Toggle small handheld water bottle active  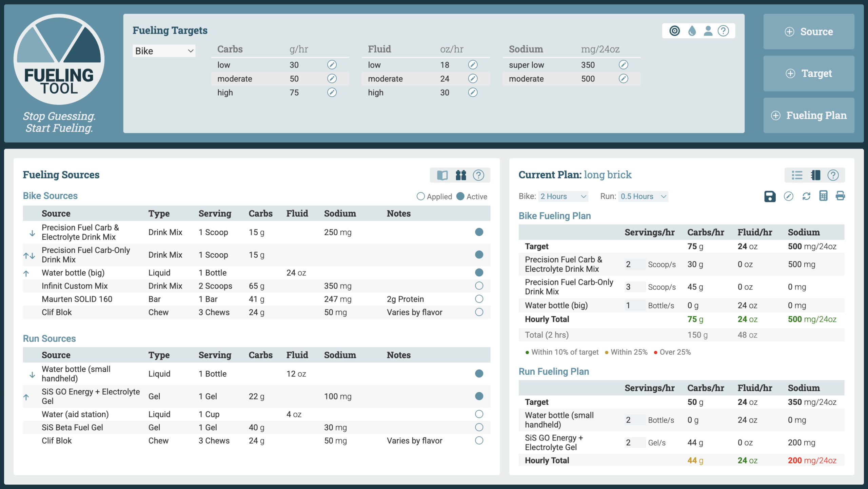[479, 374]
